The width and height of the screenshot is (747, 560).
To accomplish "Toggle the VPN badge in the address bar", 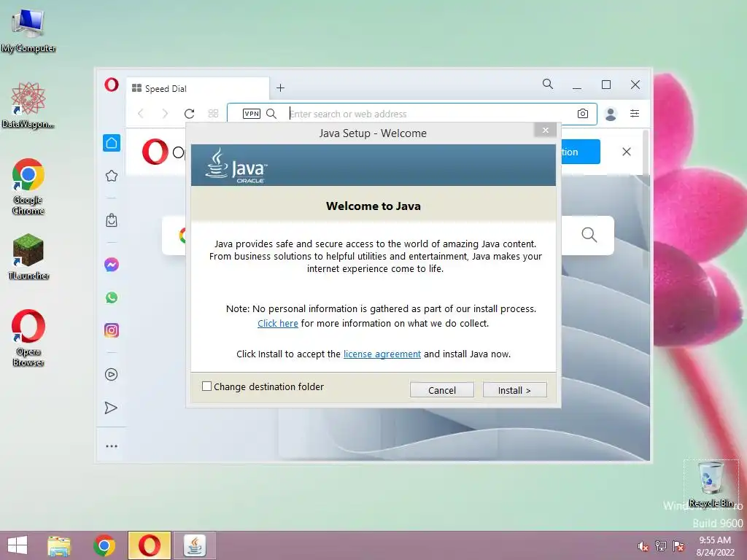I will click(252, 113).
